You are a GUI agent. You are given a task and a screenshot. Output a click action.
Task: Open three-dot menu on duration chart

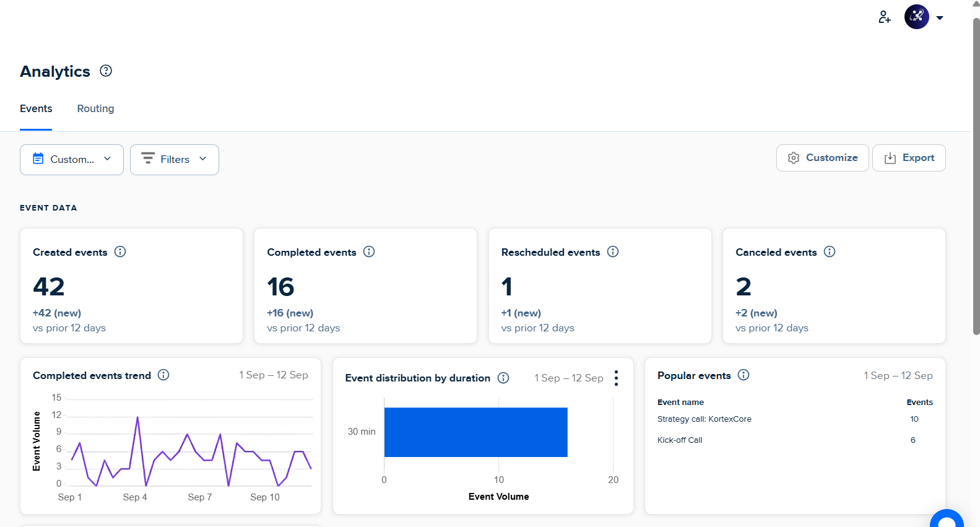[616, 378]
